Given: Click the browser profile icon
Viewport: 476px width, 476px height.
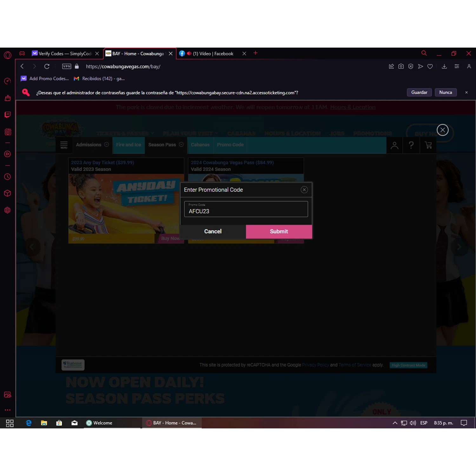Looking at the screenshot, I should click(469, 66).
